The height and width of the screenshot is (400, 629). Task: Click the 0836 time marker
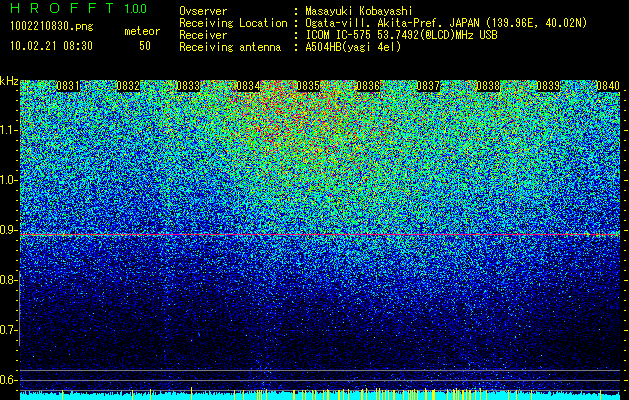click(368, 86)
